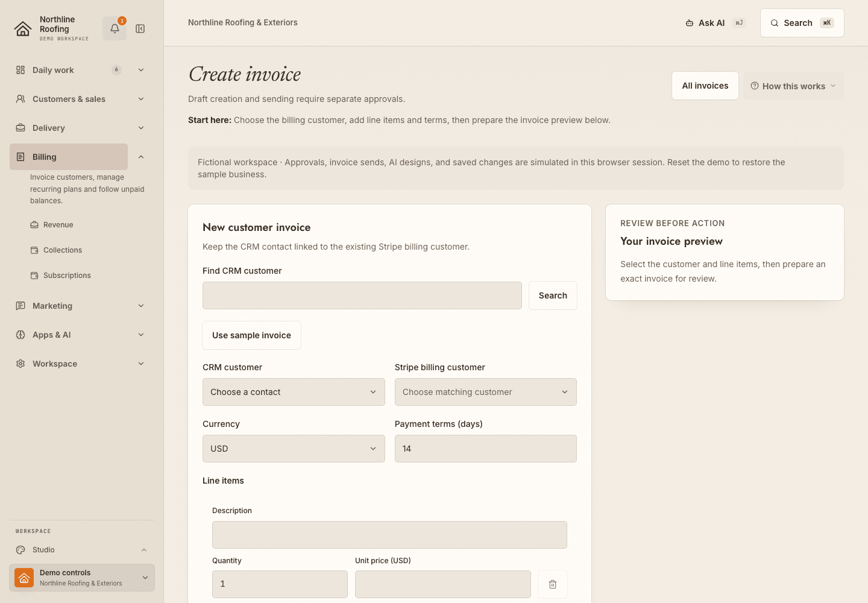Open the How this works button
868x603 pixels.
tap(793, 86)
